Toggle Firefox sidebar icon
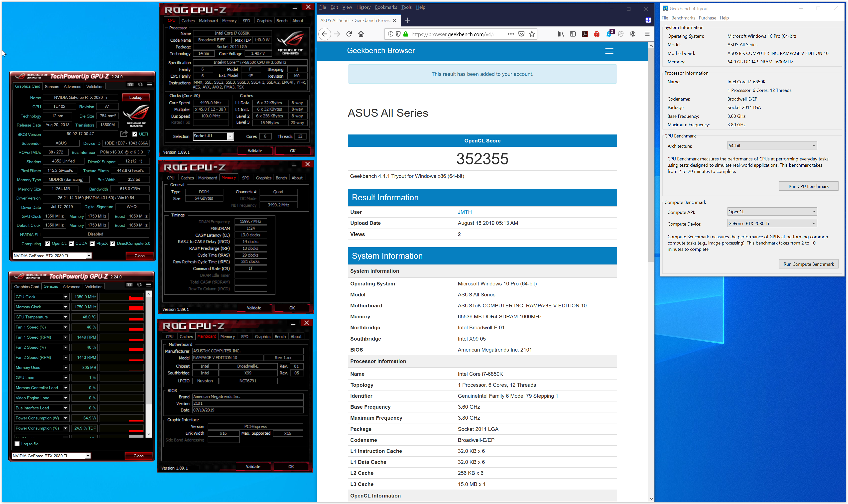 pos(573,34)
